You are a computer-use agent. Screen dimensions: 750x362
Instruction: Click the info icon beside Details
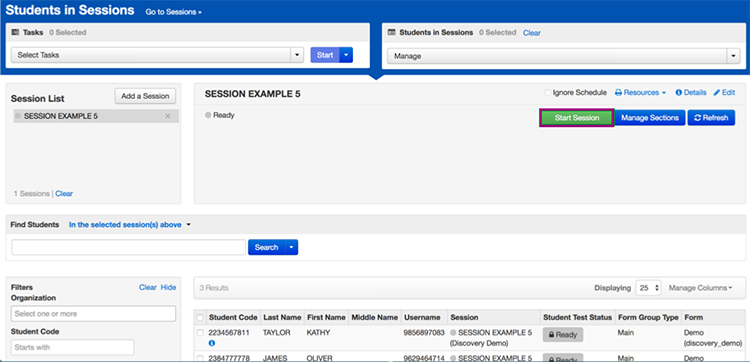pyautogui.click(x=678, y=93)
